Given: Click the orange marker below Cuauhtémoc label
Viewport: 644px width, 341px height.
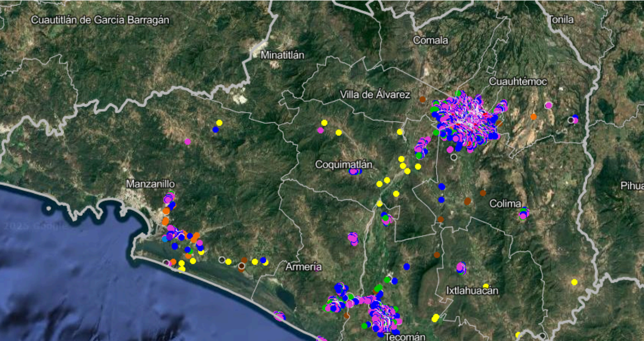Looking at the screenshot, I should click(x=534, y=117).
